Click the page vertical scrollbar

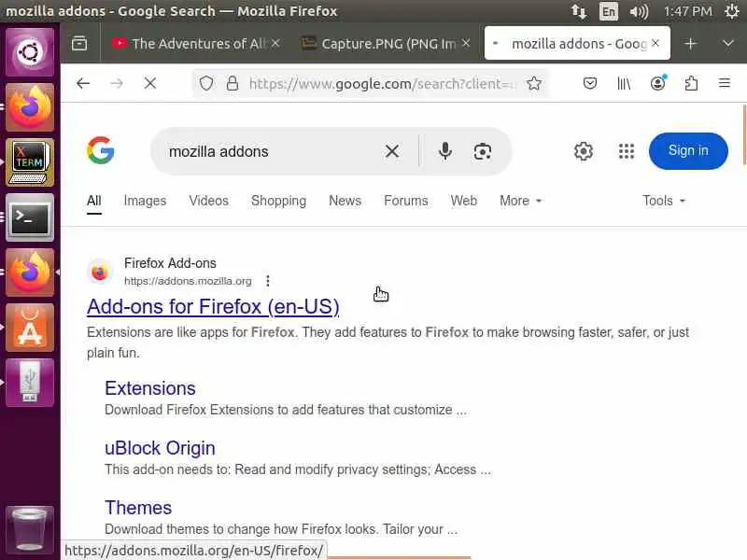[743, 134]
